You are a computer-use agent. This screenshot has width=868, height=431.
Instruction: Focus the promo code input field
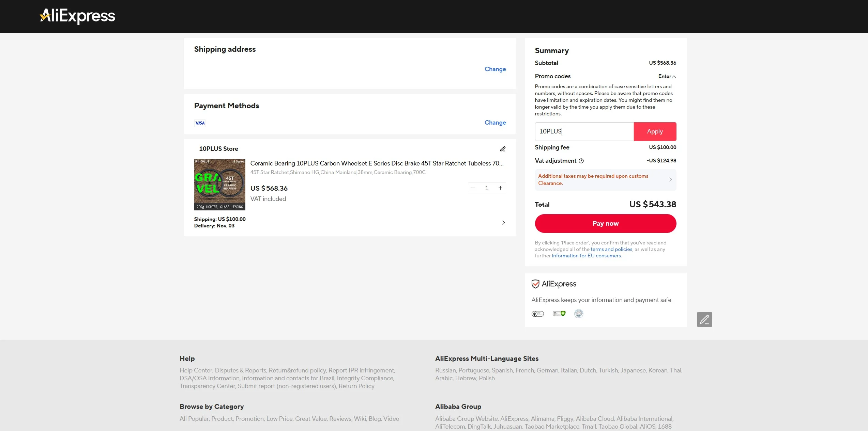(x=584, y=131)
